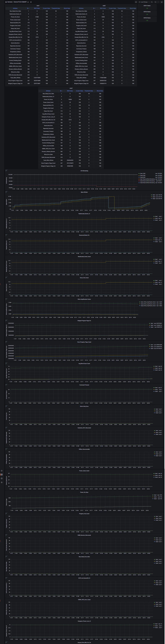Viewport: 165px width, 644px height.
Task: Open the Last 90 days time picker
Action: [x=144, y=2]
